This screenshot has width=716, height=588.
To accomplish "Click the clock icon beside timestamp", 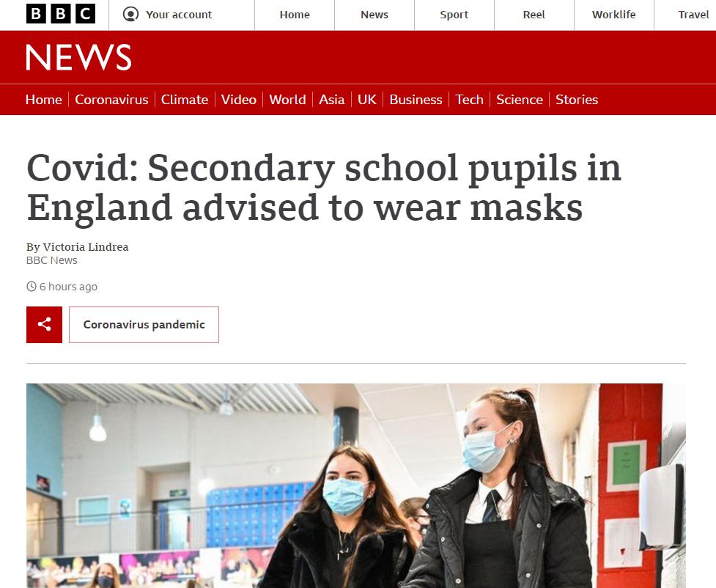I will [32, 287].
